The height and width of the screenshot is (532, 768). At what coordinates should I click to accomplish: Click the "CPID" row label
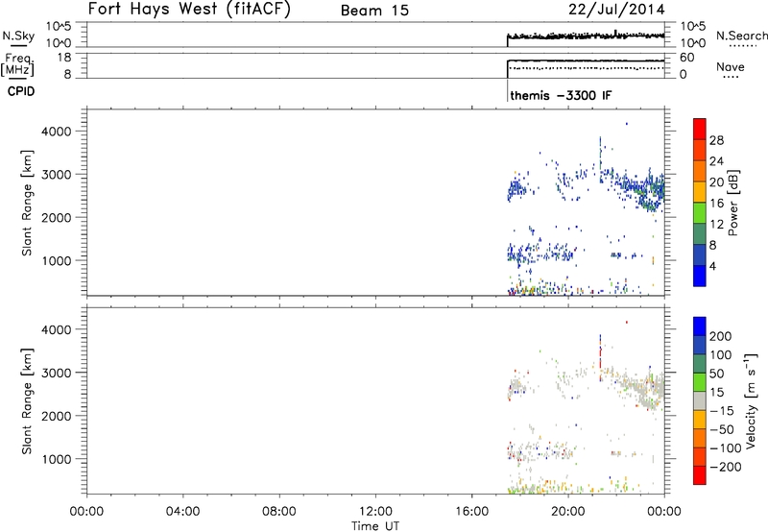21,91
